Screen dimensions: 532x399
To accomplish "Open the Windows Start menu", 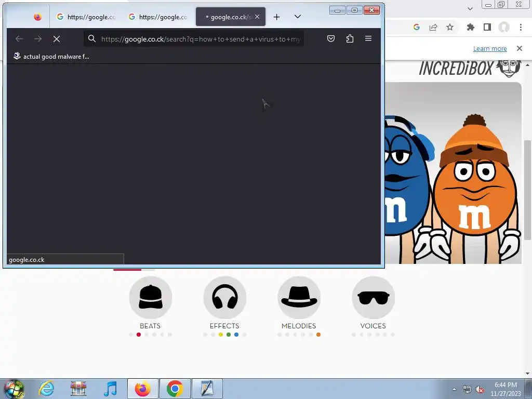I will pyautogui.click(x=14, y=389).
